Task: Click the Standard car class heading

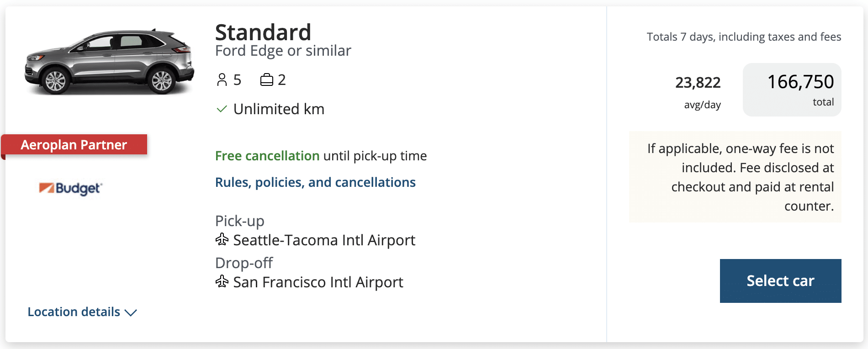Action: click(263, 32)
